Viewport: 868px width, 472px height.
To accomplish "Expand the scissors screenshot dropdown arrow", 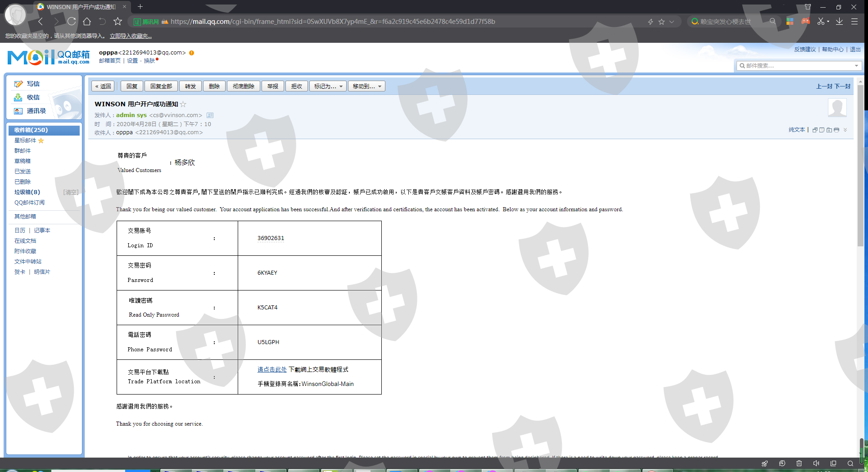I will (828, 22).
